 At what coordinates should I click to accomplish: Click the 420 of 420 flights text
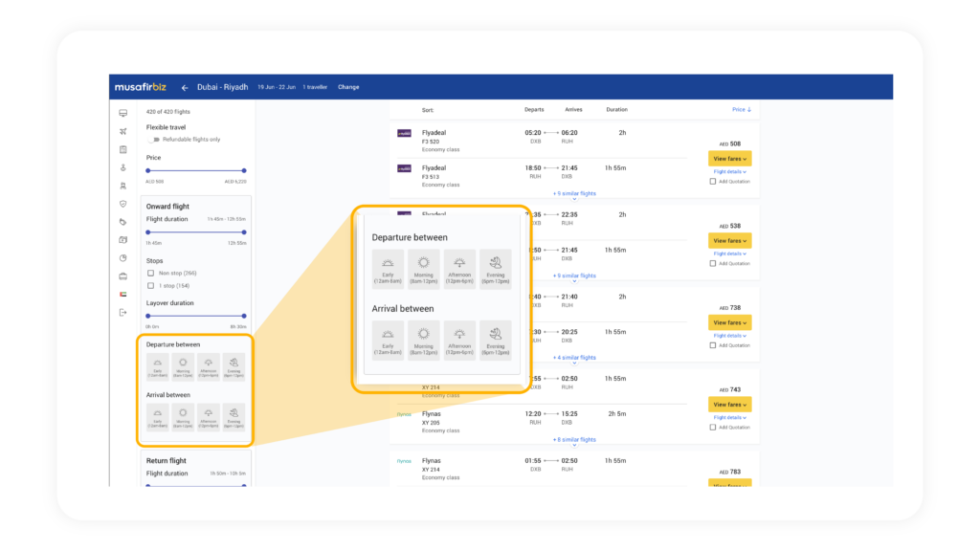[x=168, y=112]
